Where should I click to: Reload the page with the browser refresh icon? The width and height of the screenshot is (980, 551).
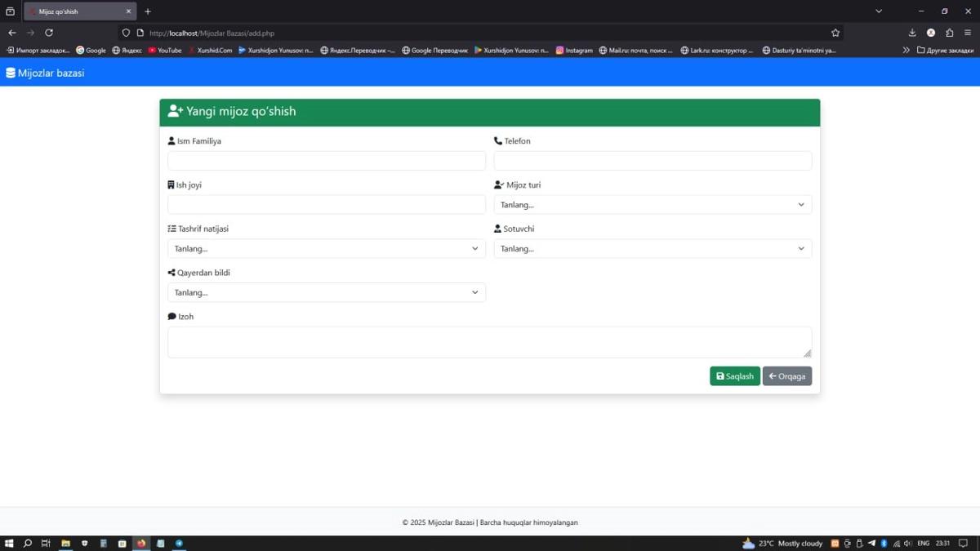[x=49, y=33]
